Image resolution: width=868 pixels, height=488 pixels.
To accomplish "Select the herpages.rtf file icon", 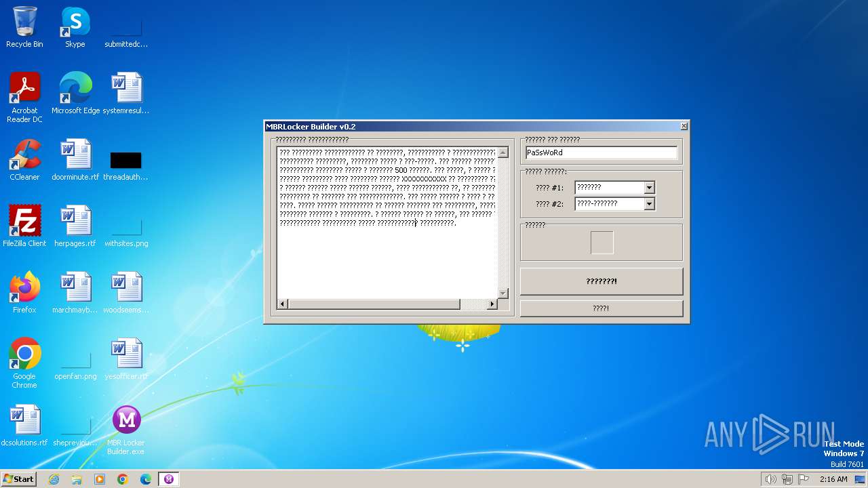I will tap(75, 226).
